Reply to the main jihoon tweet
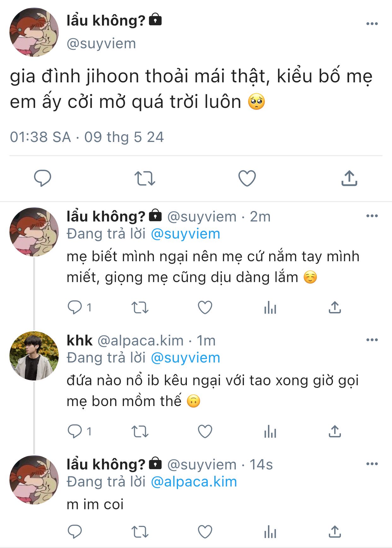The image size is (392, 548). [x=43, y=178]
